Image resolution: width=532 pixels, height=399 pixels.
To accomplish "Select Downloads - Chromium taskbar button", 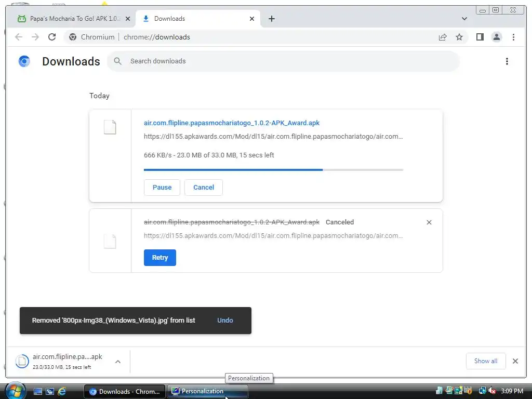I will [x=125, y=392].
